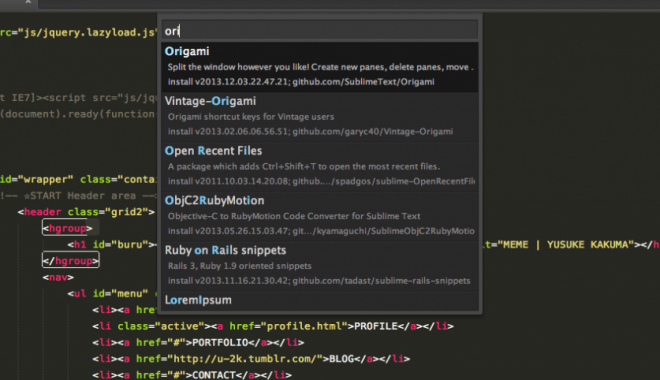This screenshot has height=380, width=660.
Task: Click the nav tag in the editor
Action: 58,277
